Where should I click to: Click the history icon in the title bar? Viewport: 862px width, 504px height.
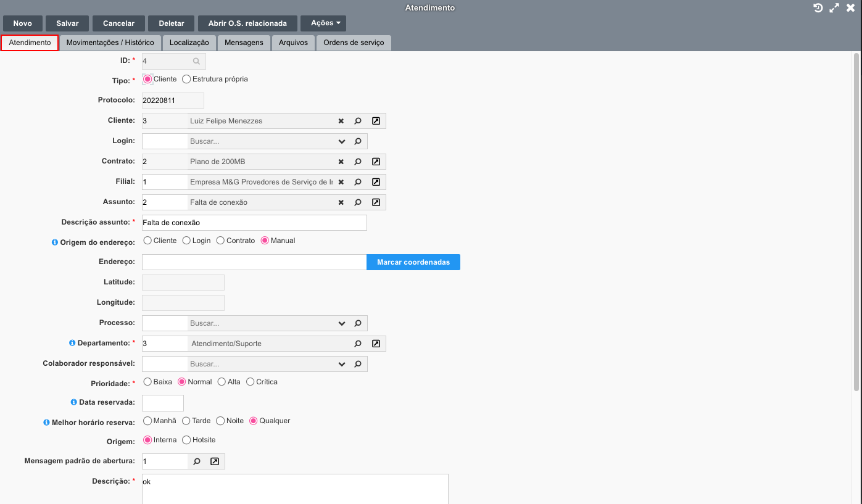pyautogui.click(x=818, y=8)
